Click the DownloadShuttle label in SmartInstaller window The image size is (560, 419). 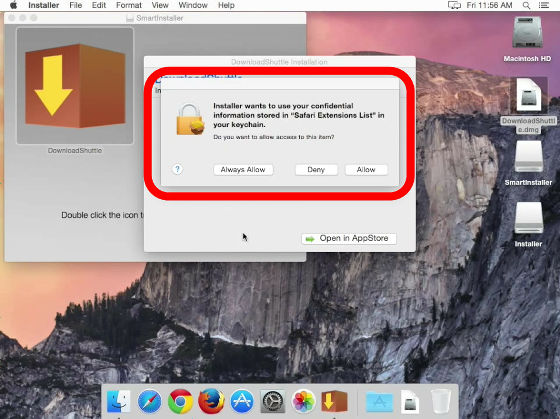point(75,151)
